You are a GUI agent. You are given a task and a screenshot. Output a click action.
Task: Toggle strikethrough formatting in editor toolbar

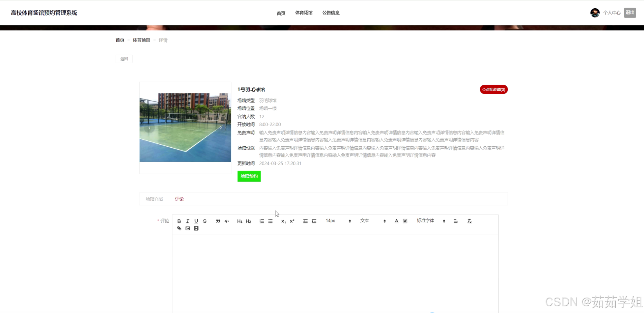coord(205,221)
